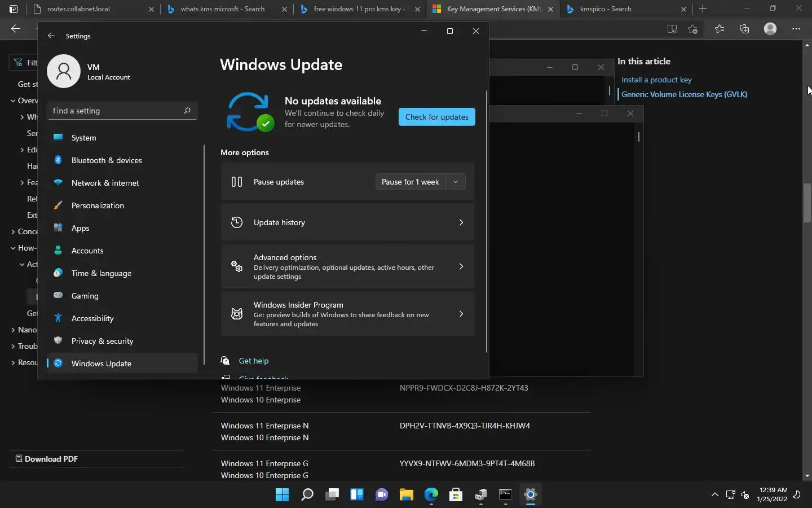Open Edge profile avatar
812x508 pixels.
[x=770, y=29]
